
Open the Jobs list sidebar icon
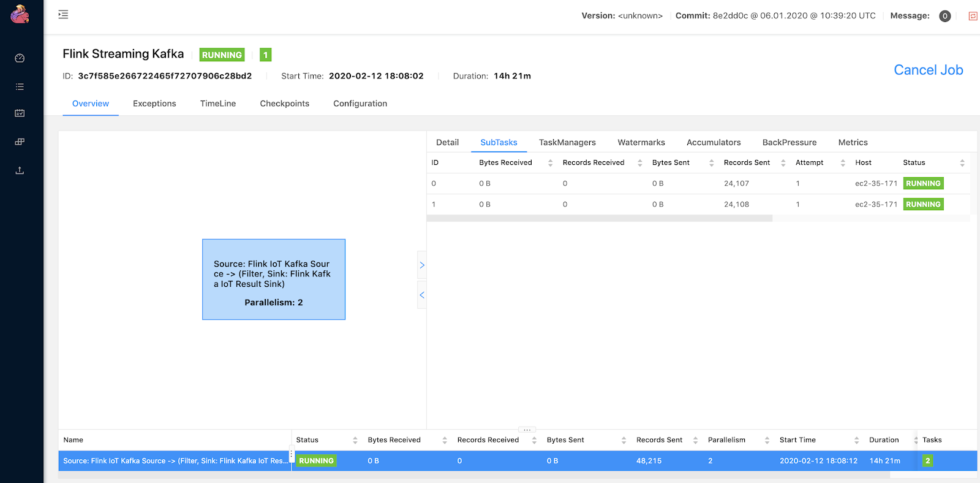20,86
